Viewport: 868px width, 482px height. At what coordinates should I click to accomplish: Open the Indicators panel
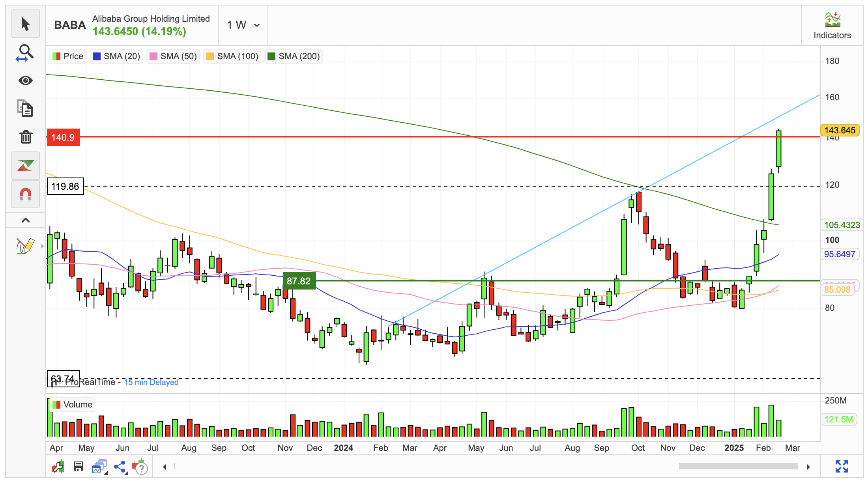point(832,25)
